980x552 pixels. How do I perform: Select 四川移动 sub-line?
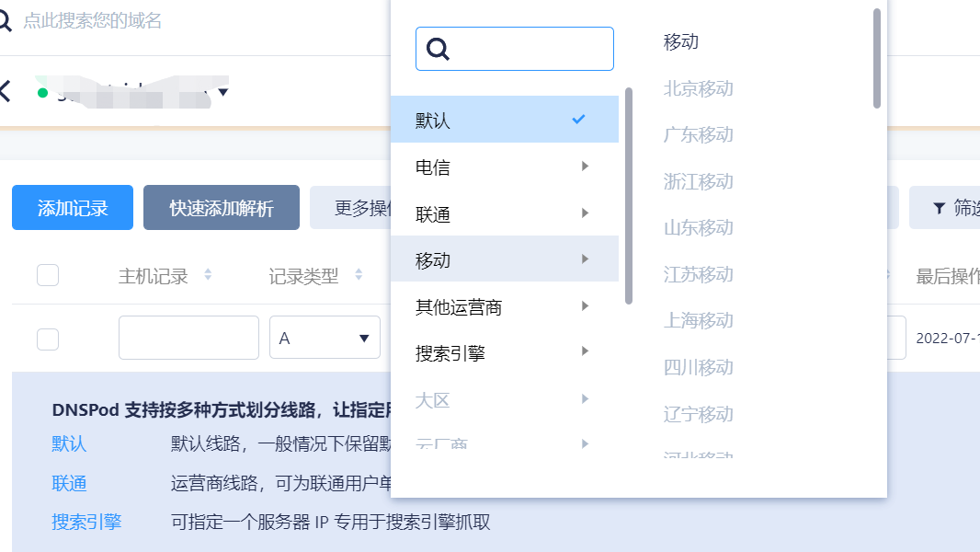tap(698, 367)
